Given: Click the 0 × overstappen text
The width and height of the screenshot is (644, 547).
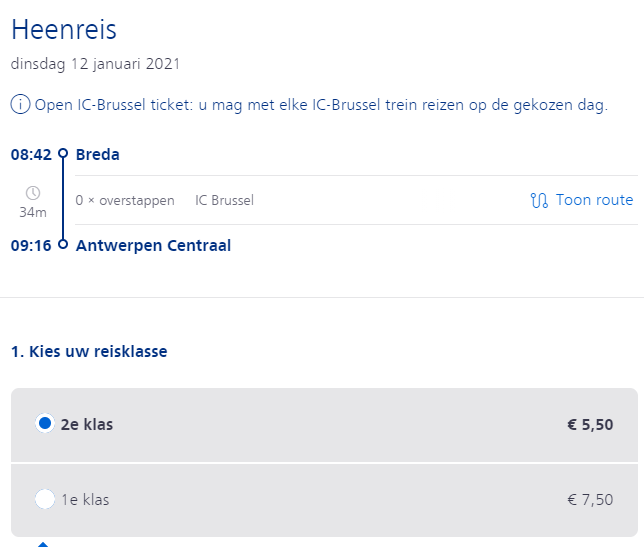Looking at the screenshot, I should pos(125,200).
